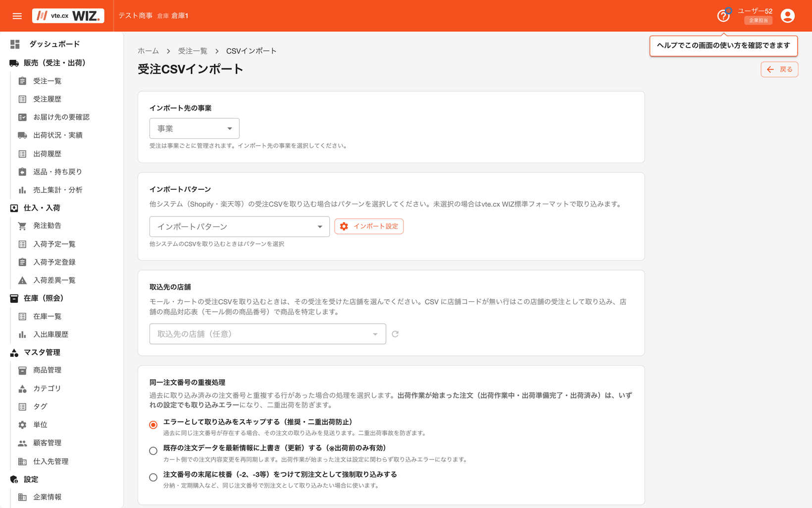Viewport: 812px width, 508px height.
Task: Click the return icon beside 返品・持ち戻り
Action: 22,172
